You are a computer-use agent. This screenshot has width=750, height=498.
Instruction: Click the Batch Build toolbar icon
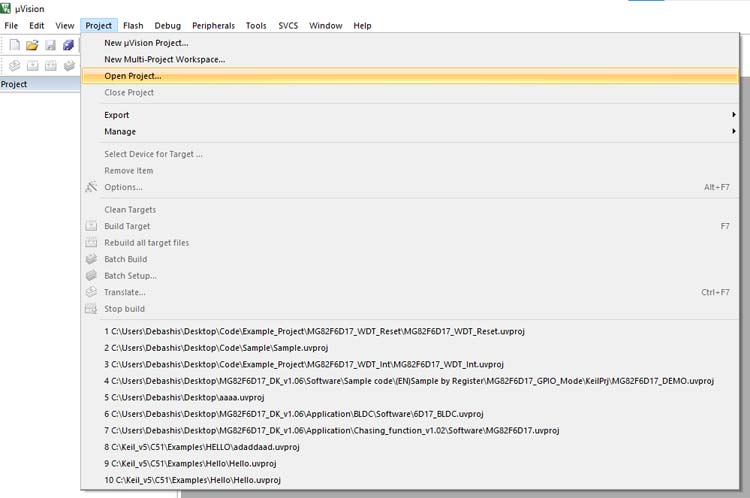tap(69, 65)
